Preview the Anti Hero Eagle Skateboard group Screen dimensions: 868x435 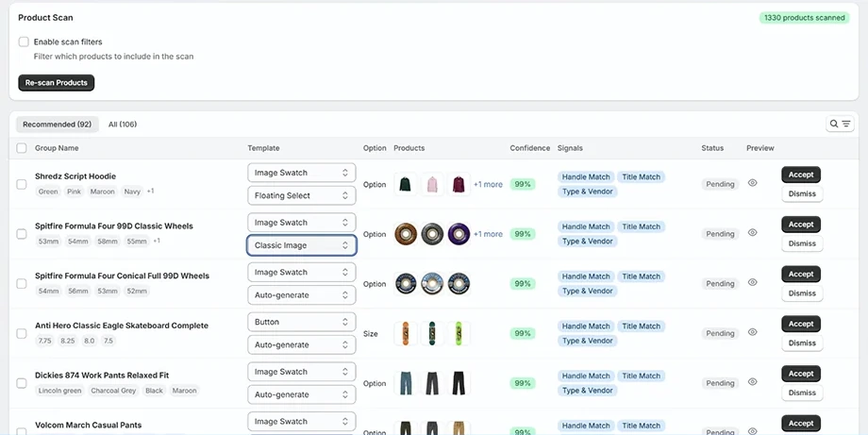[x=752, y=332]
